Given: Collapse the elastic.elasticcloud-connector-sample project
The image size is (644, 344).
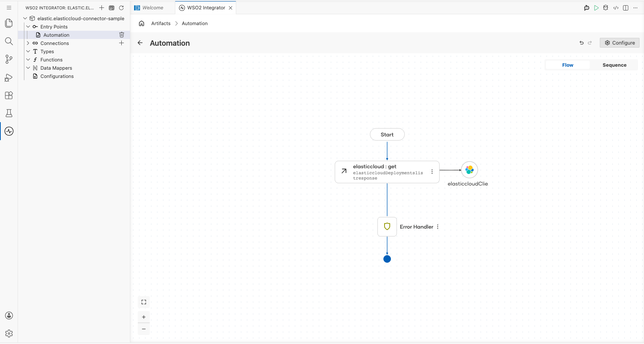Looking at the screenshot, I should [x=25, y=18].
